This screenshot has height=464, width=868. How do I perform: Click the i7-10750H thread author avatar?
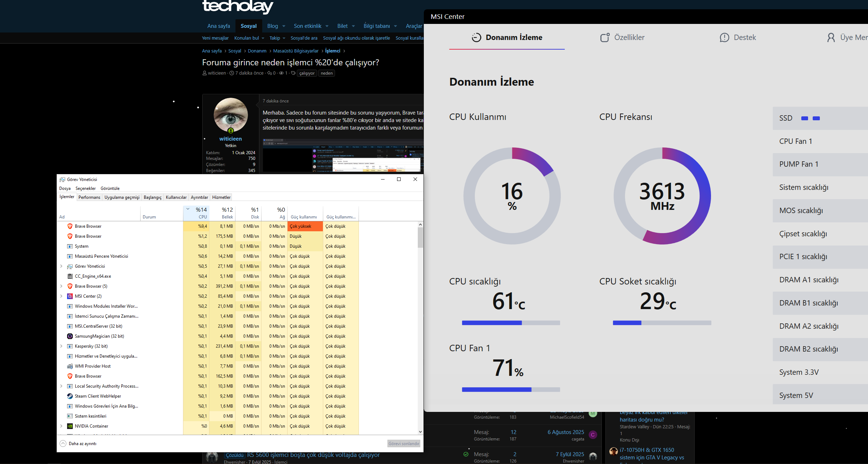(614, 452)
